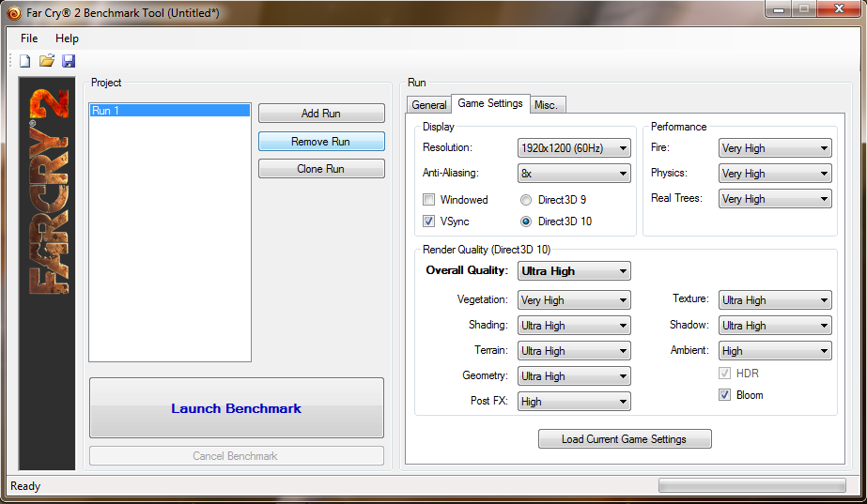Close the benchmark tool window
Image resolution: width=867 pixels, height=504 pixels.
tap(839, 8)
